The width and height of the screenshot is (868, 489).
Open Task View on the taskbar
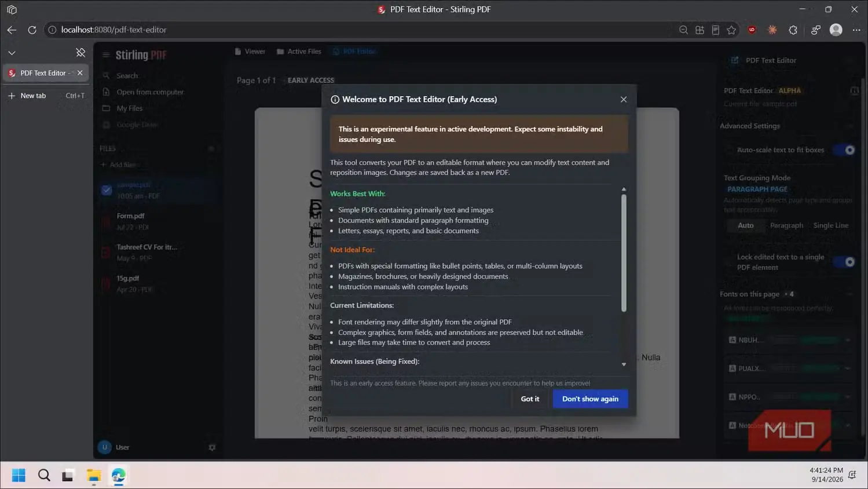(x=68, y=476)
